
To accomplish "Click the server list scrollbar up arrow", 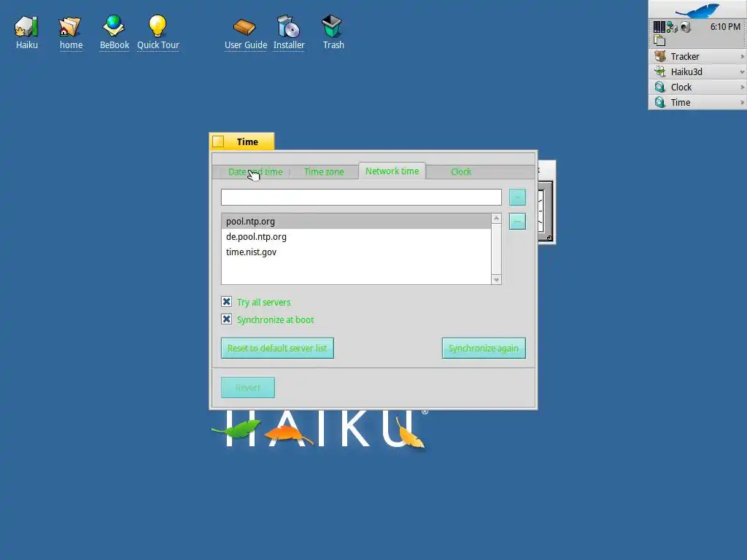I will pyautogui.click(x=496, y=219).
